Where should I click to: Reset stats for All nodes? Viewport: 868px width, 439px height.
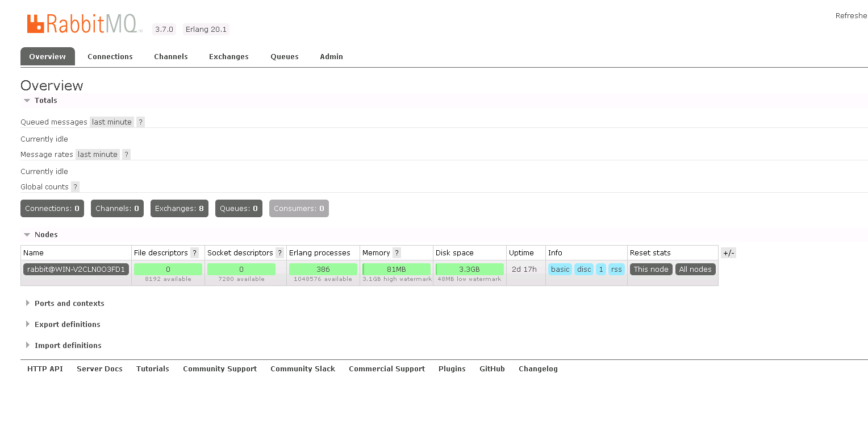695,270
